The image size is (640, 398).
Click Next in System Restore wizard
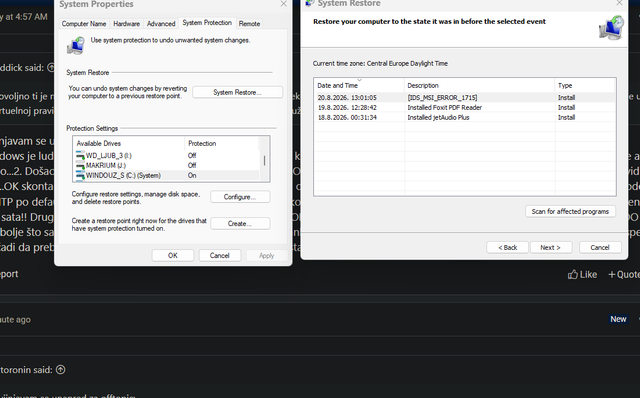(551, 247)
